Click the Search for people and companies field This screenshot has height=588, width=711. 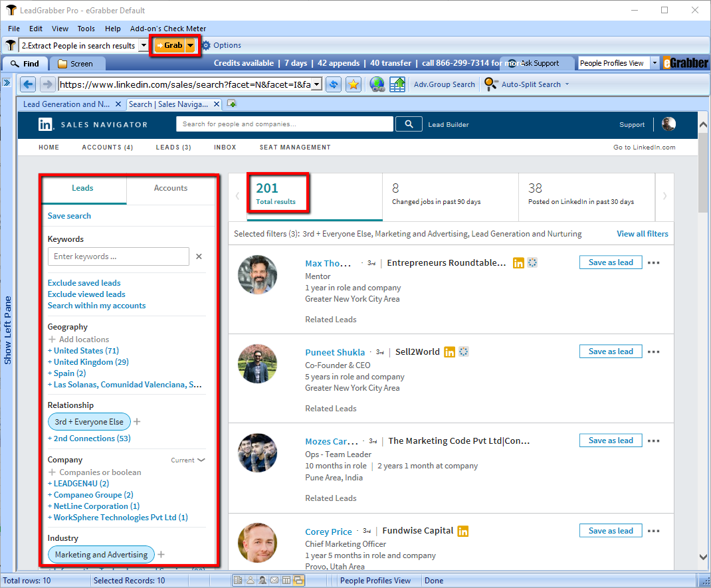pyautogui.click(x=285, y=124)
